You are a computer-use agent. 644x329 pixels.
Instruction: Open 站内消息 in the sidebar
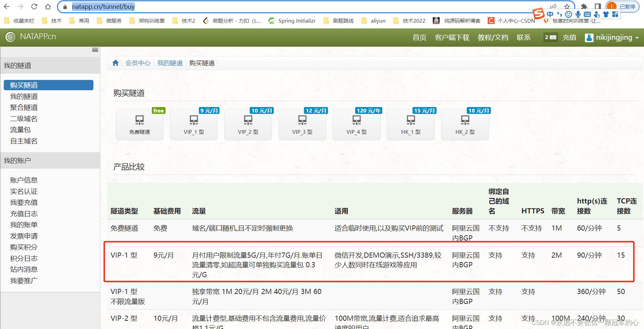(24, 269)
